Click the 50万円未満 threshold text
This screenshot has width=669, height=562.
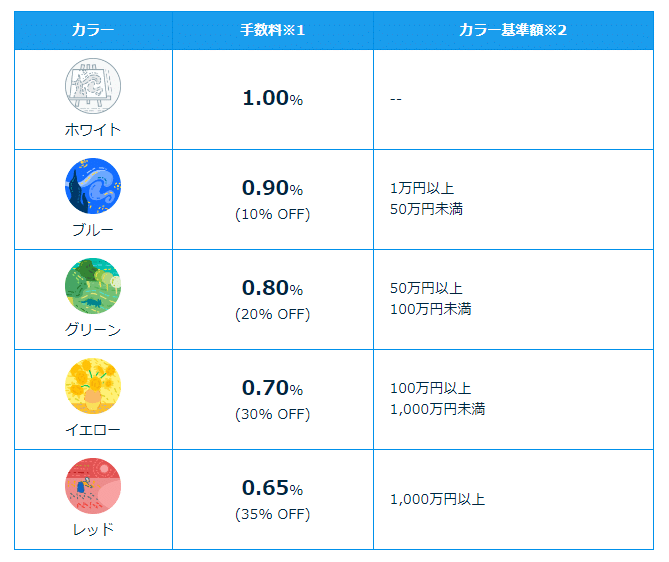click(426, 209)
